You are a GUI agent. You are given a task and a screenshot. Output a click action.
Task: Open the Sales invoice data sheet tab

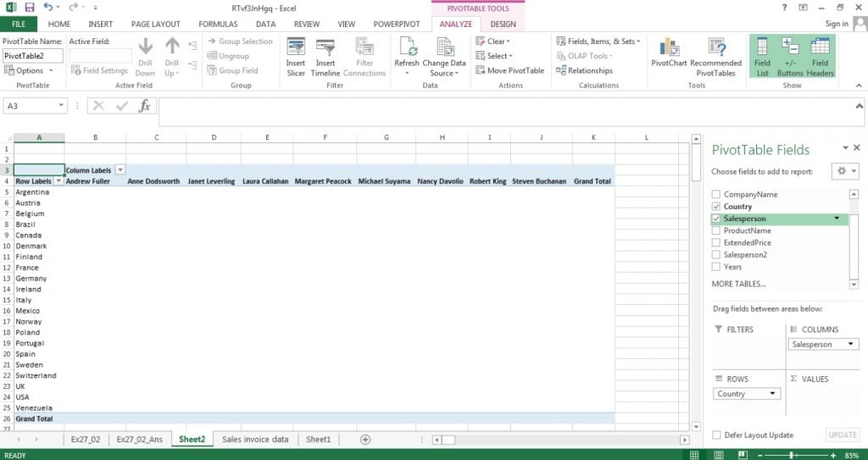tap(255, 440)
